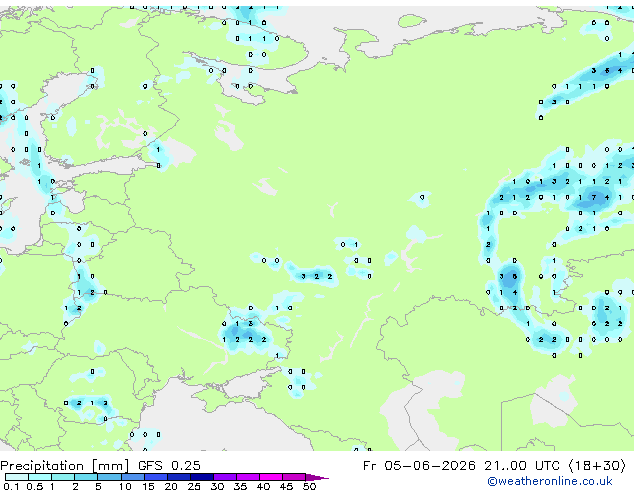Viewport: 634px width, 490px height.
Task: Click the "GFS 0.25" model label
Action: coord(169,466)
